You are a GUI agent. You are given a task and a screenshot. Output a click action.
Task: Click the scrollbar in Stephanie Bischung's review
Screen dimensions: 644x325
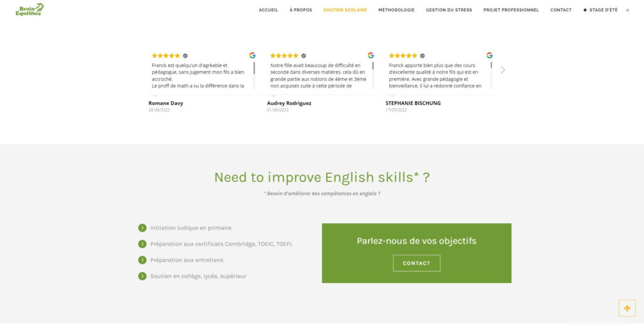[x=491, y=75]
